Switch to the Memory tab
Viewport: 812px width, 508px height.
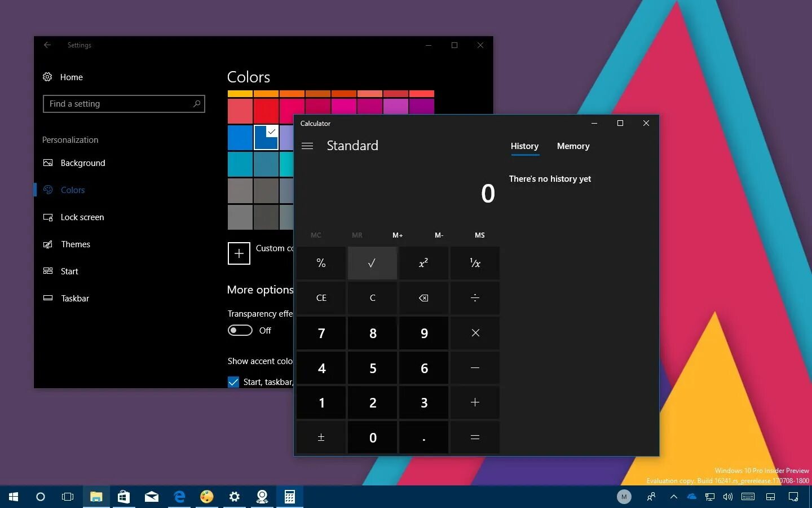click(x=573, y=146)
